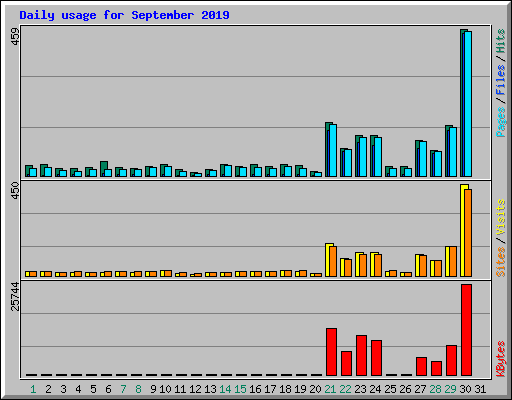Screen dimensions: 512x400
Task: Click day label 14 on the axis
Action: point(225,389)
